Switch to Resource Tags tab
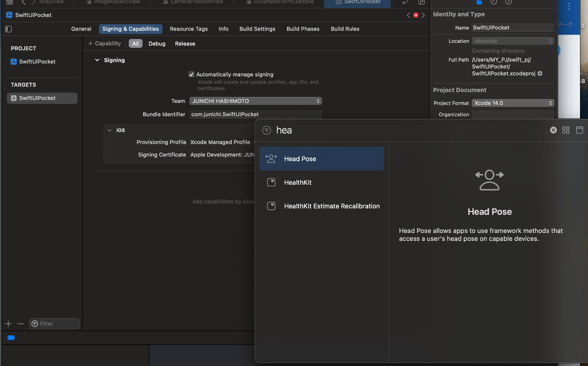Screen dimensions: 588x366 click(189, 29)
